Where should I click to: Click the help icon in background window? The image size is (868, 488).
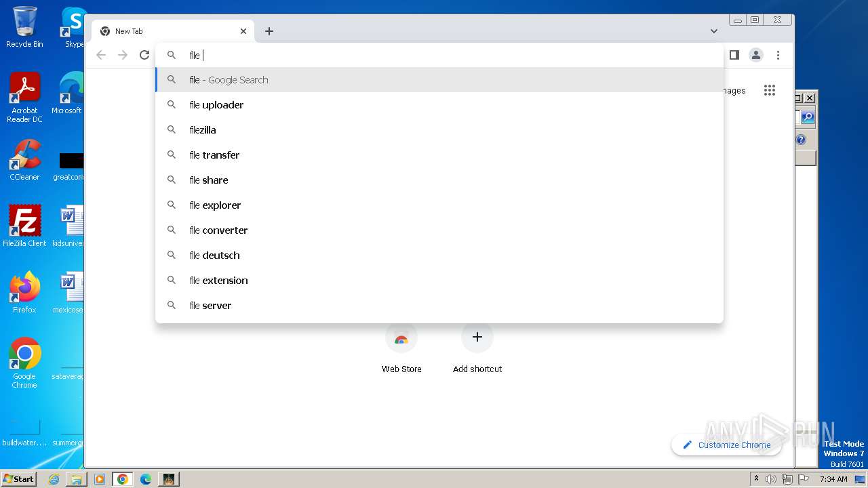[x=801, y=140]
